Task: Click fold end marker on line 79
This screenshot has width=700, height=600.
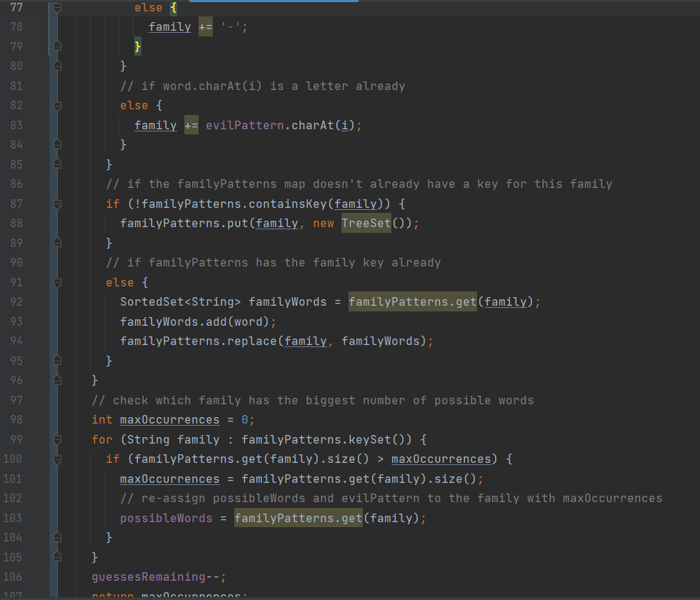Action: pos(58,46)
